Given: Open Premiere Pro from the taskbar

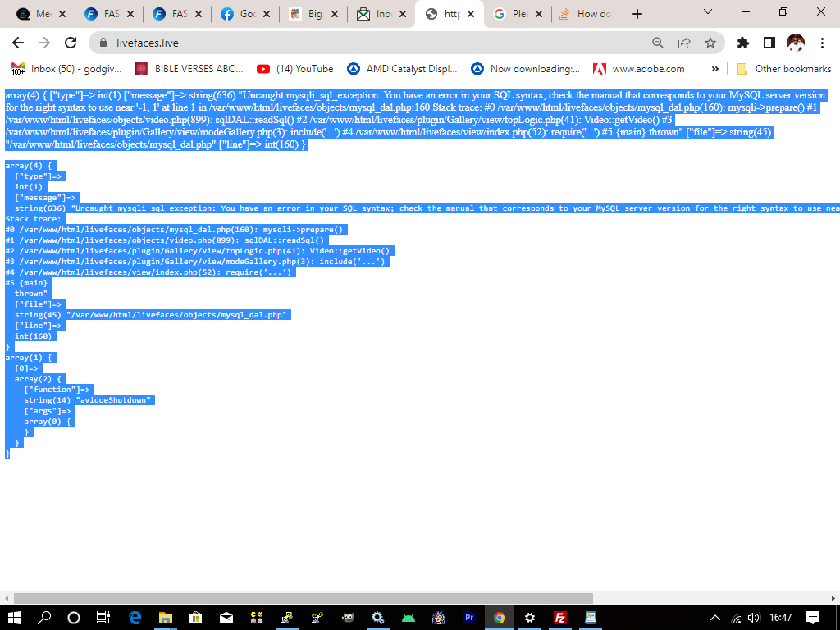Looking at the screenshot, I should pos(469,617).
